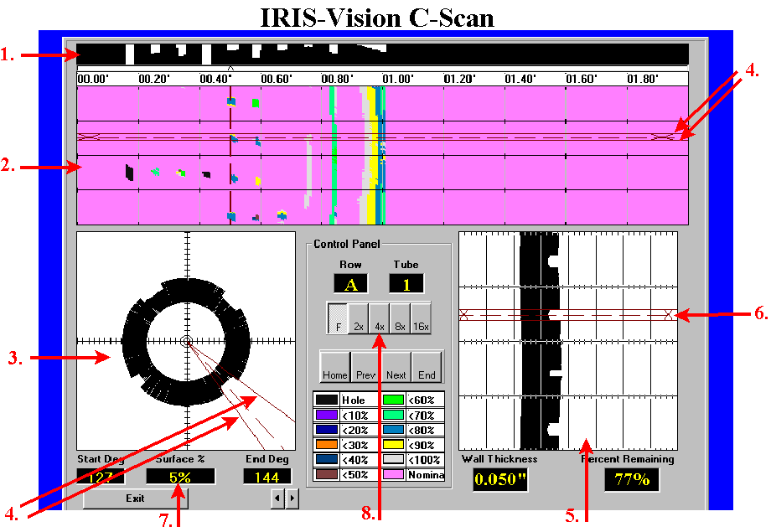The height and width of the screenshot is (532, 771).
Task: Click the 00.20' mark on the ruler
Action: click(x=154, y=79)
